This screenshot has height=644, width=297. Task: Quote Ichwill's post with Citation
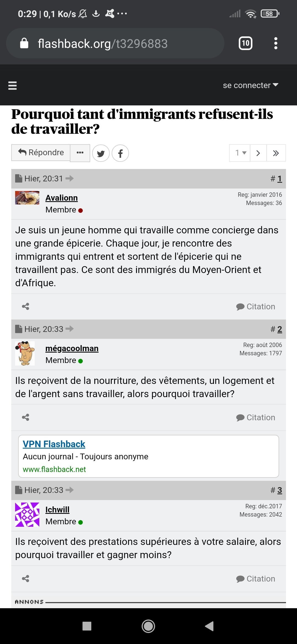point(256,579)
